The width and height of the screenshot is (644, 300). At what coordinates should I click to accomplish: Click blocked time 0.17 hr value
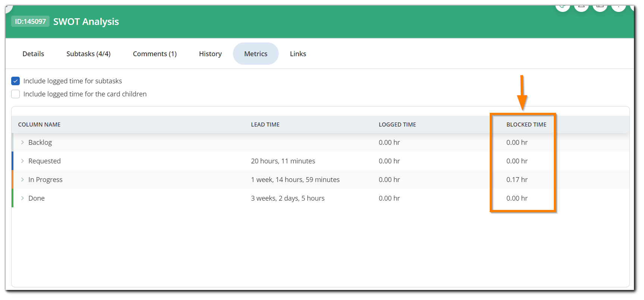click(517, 179)
